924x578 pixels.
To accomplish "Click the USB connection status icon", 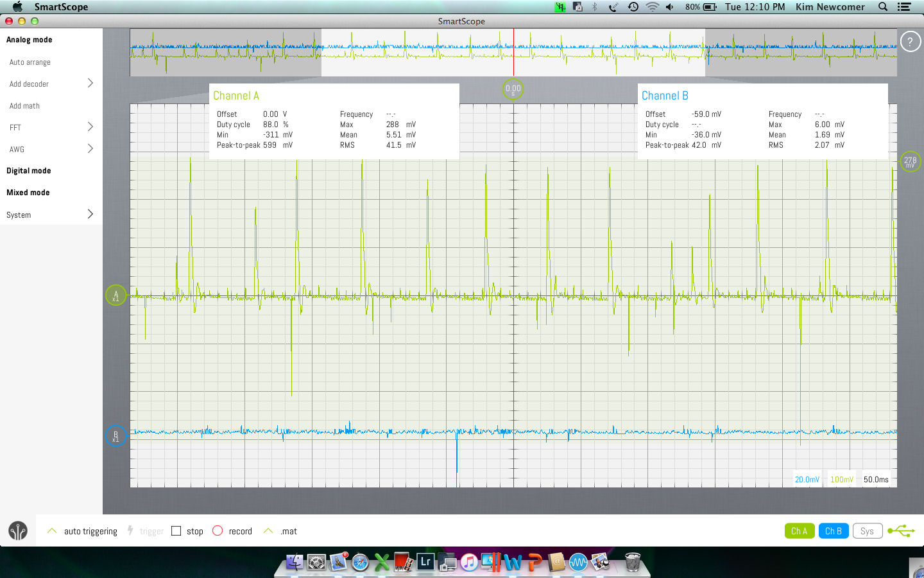I will point(901,531).
